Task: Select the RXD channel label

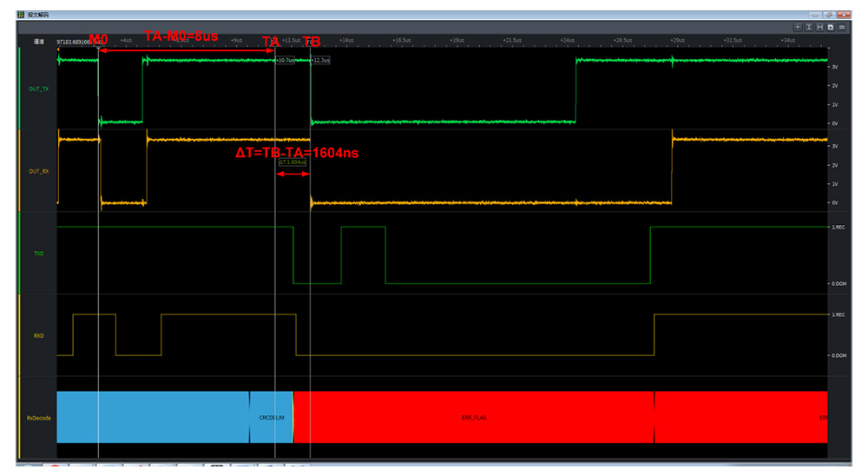Action: tap(39, 336)
